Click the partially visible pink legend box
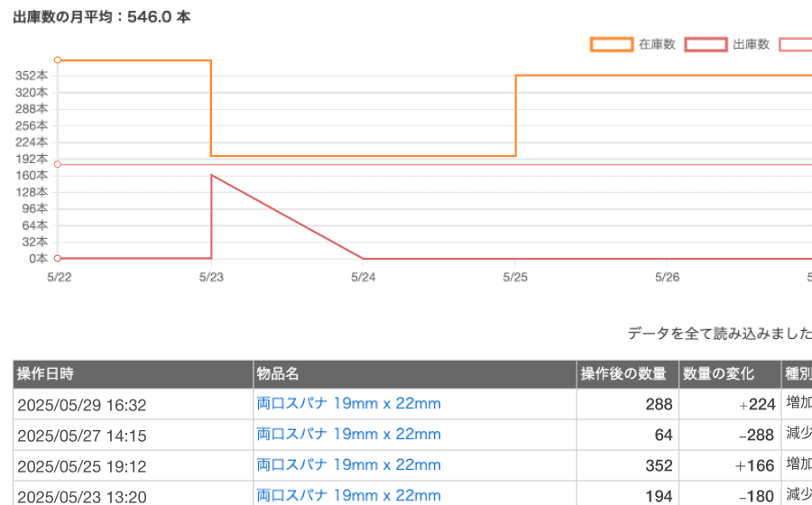This screenshot has width=812, height=505. 796,45
